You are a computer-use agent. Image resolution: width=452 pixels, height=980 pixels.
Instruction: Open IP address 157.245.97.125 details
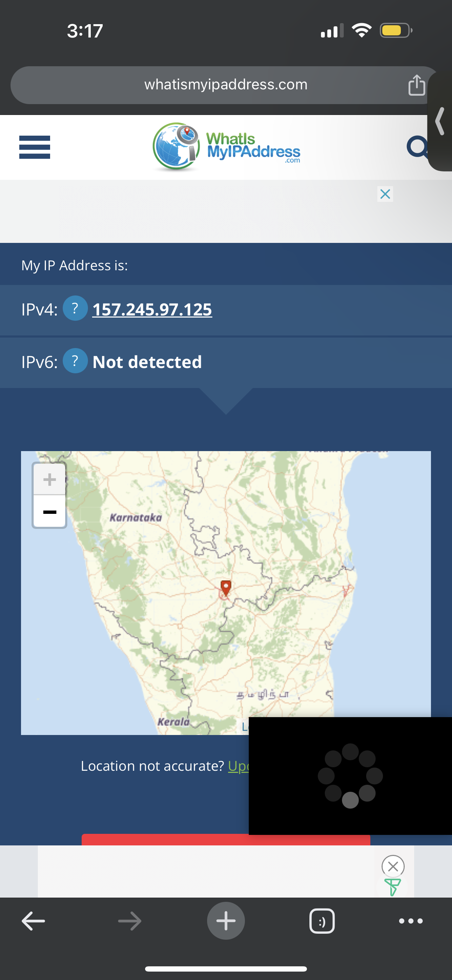(x=152, y=309)
